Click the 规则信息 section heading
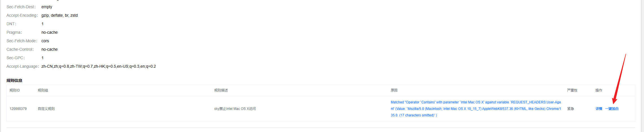 [x=14, y=80]
